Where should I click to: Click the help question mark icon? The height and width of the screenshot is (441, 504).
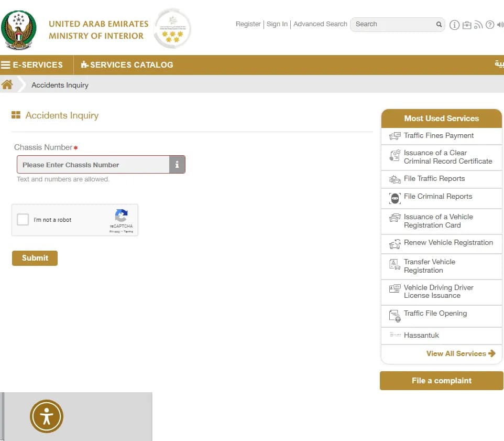pyautogui.click(x=490, y=25)
